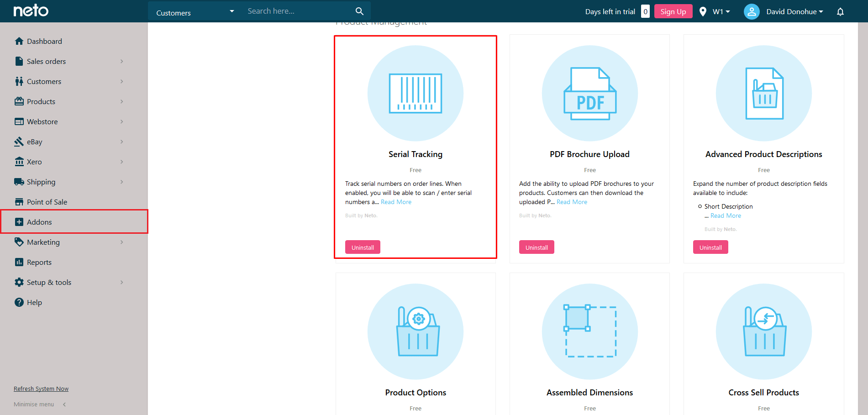
Task: Click the search magnifier icon
Action: click(359, 11)
